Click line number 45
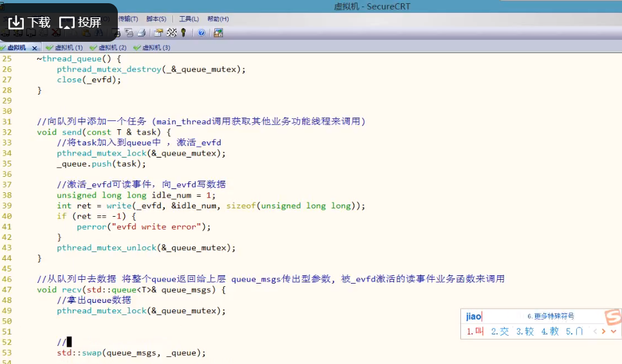622x364 pixels. click(6, 269)
